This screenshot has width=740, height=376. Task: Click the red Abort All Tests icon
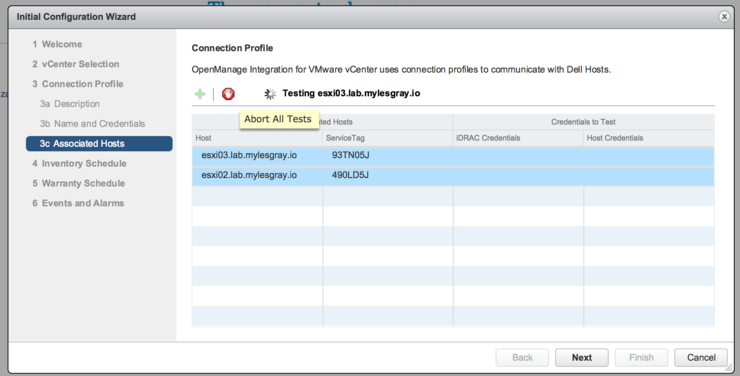[228, 94]
